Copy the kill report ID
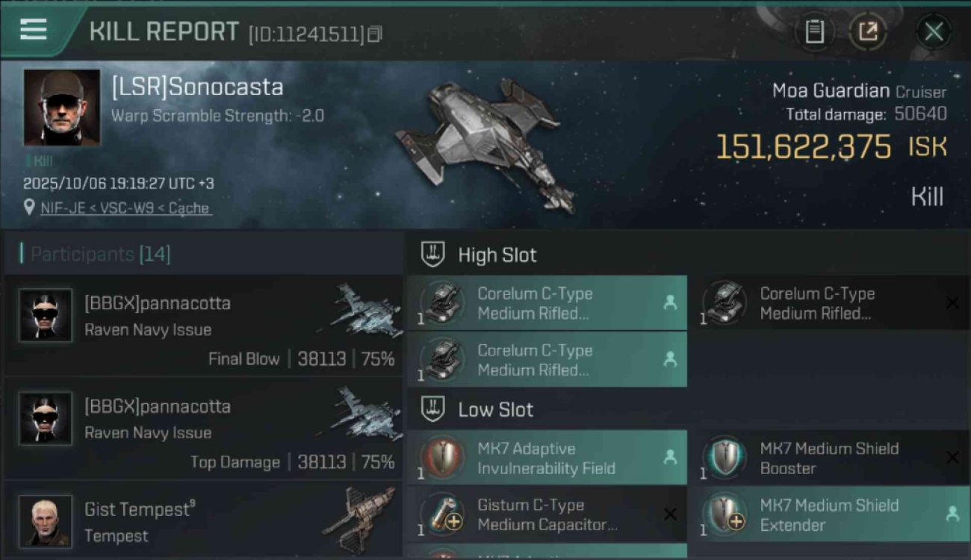Viewport: 971px width, 560px height. [374, 34]
